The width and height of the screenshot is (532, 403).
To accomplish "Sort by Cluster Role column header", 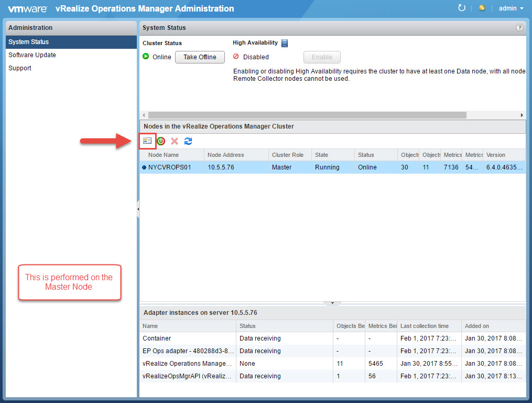I will 290,155.
